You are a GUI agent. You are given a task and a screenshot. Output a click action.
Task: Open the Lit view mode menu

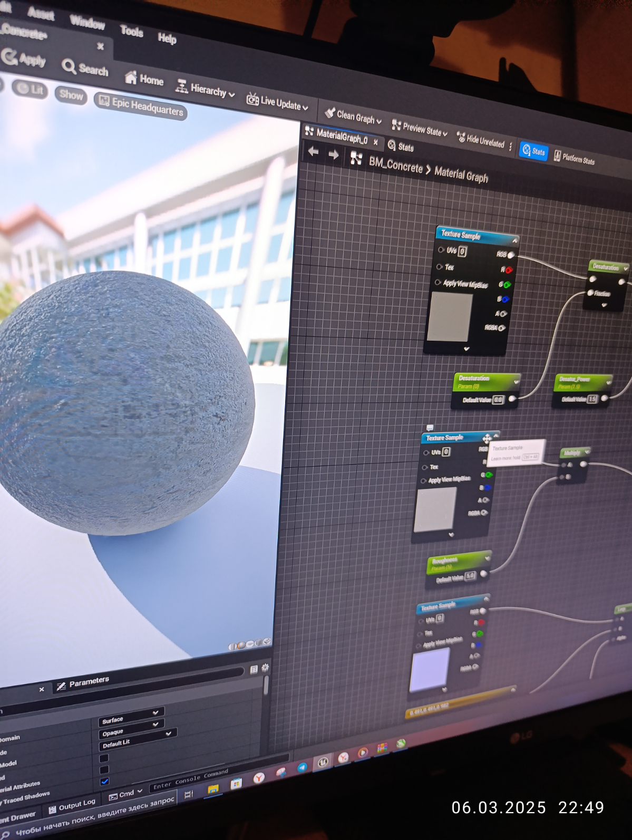coord(30,90)
